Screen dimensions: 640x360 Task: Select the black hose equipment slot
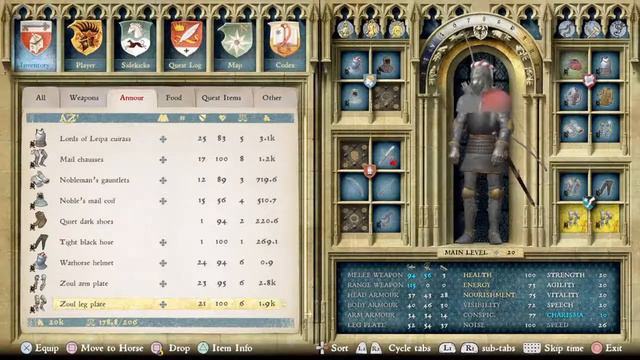coord(605,187)
